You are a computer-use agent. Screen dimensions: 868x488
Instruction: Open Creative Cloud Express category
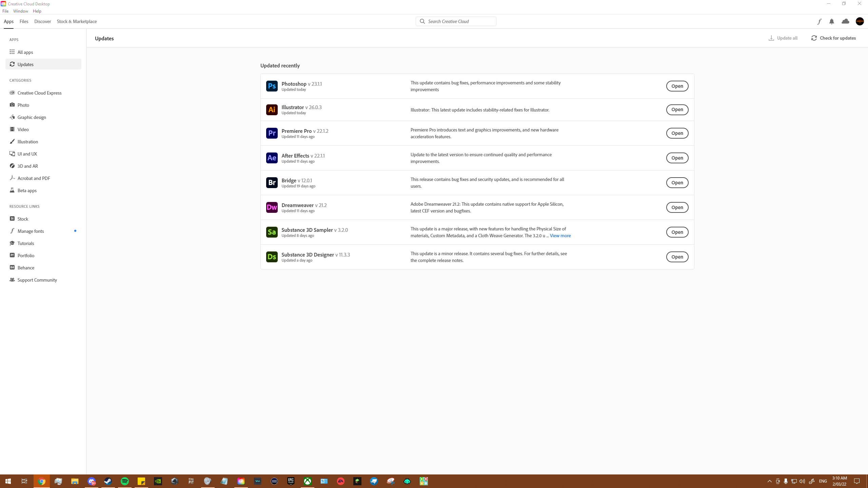click(x=43, y=93)
